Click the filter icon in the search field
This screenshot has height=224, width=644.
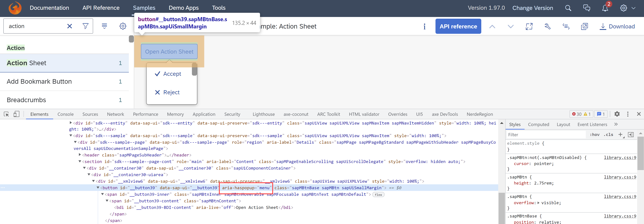click(86, 26)
